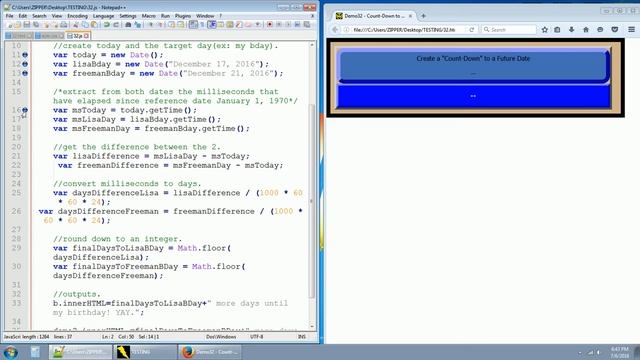Click the Cut scissors icon
The image size is (640, 360).
76,25
